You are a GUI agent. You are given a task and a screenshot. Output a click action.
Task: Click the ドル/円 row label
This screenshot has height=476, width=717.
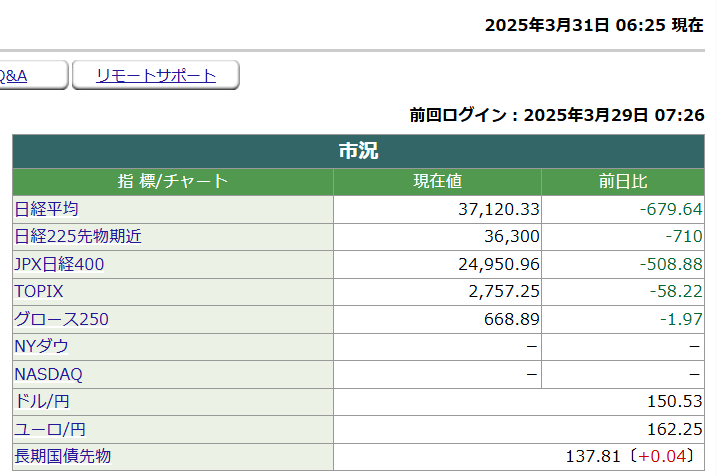[x=42, y=402]
